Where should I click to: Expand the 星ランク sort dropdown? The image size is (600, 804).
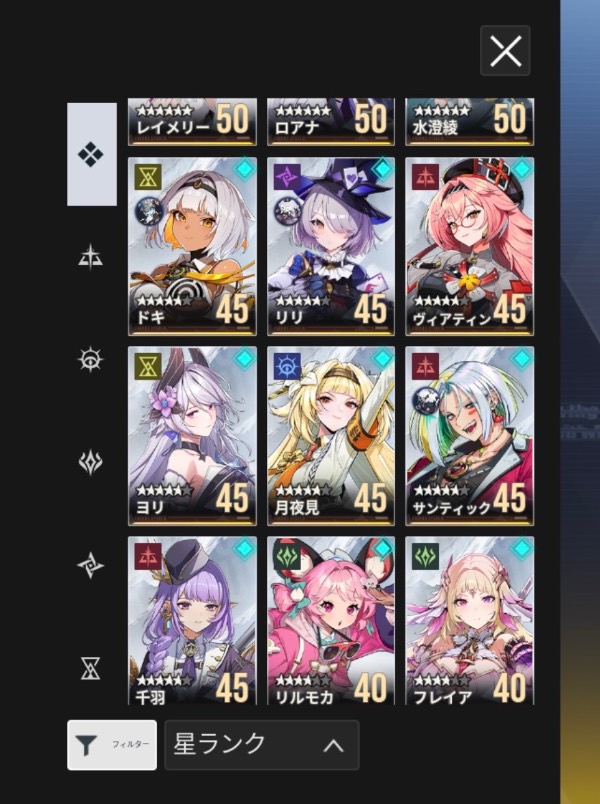[262, 745]
